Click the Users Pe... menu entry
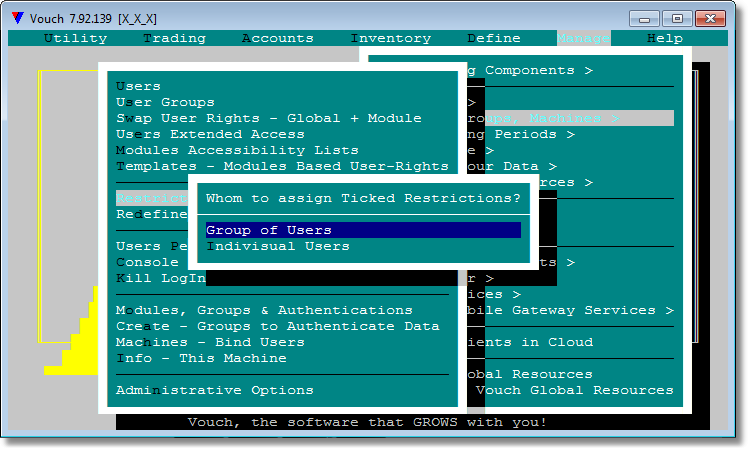Viewport: 748px width, 450px height. pos(152,246)
